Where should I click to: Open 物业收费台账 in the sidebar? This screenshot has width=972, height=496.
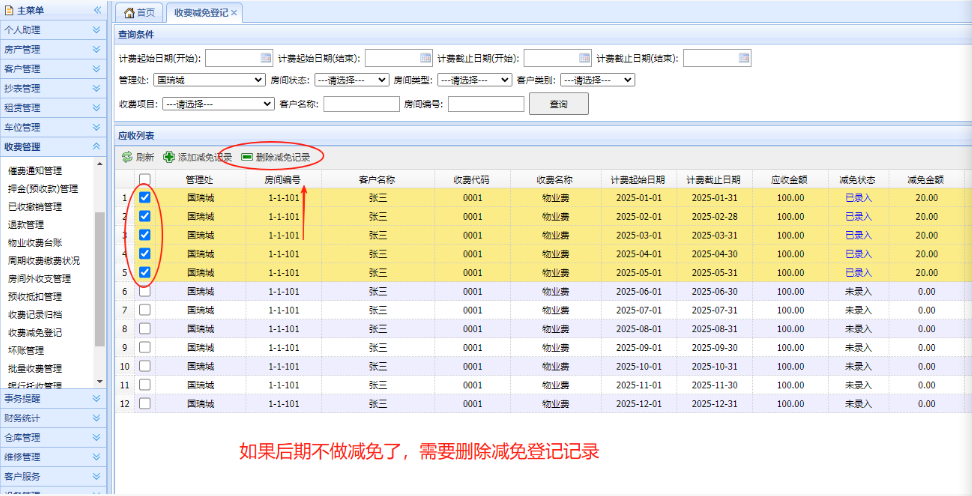[35, 242]
